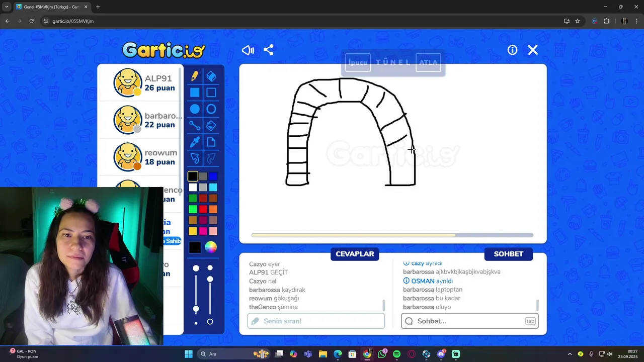644x362 pixels.
Task: Open a new browser tab
Action: click(98, 7)
